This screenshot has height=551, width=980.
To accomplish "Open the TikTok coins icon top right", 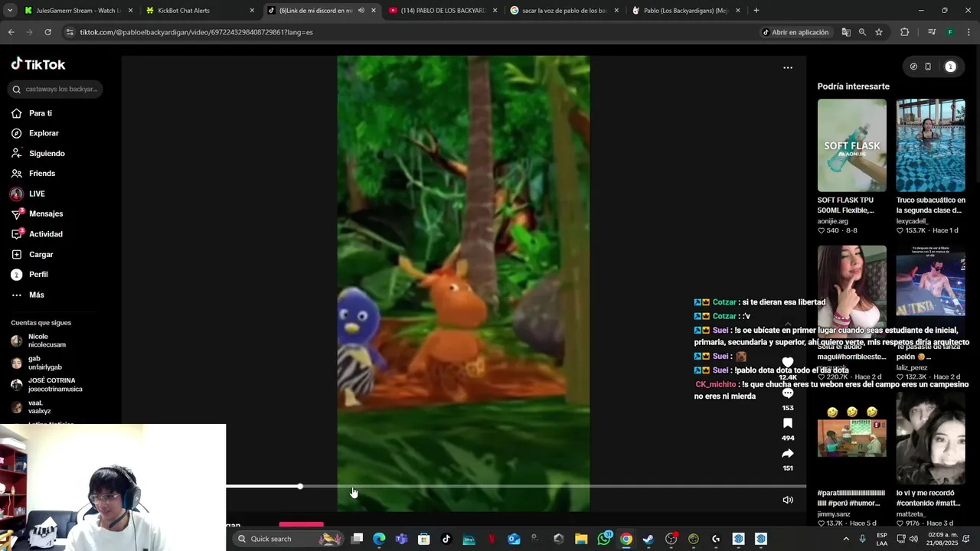I will [x=913, y=67].
